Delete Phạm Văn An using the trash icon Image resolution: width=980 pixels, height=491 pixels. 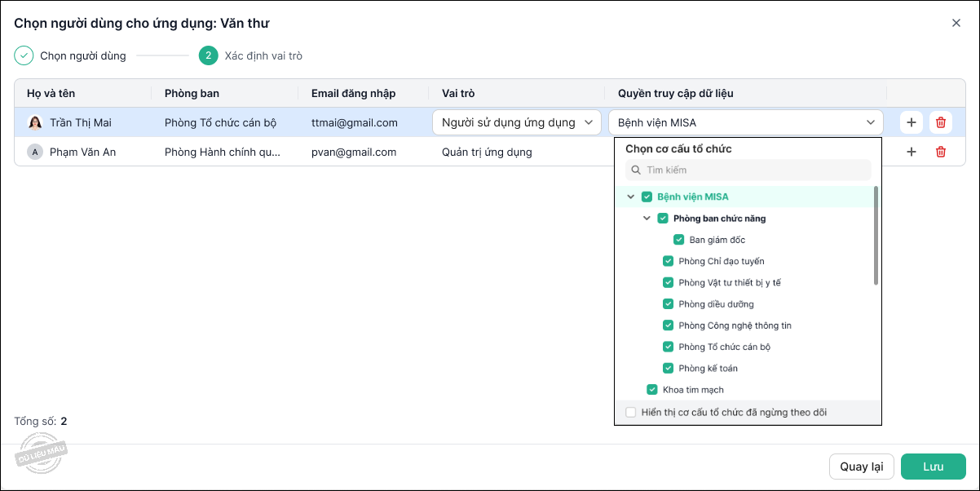941,152
